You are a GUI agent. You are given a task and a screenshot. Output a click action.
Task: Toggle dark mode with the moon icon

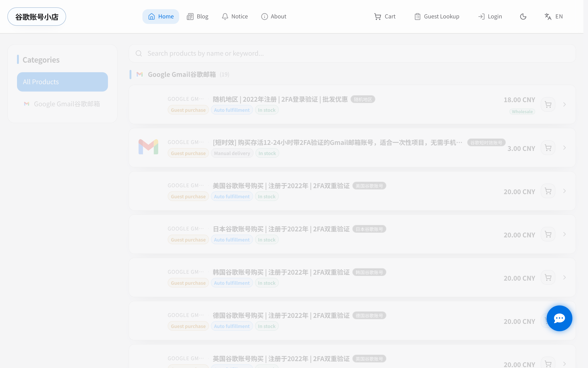pyautogui.click(x=523, y=17)
